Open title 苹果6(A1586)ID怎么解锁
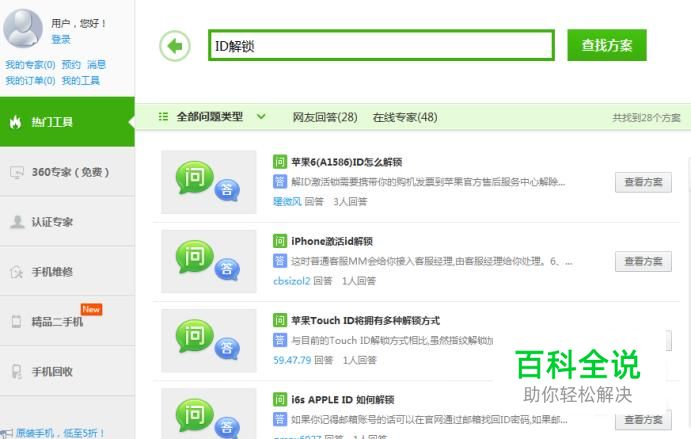This screenshot has height=439, width=691. point(346,162)
